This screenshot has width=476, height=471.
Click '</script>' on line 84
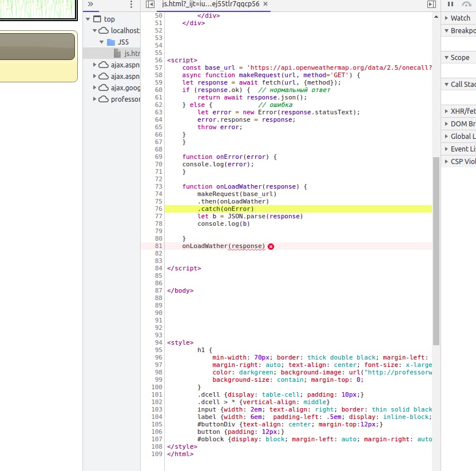pyautogui.click(x=184, y=269)
